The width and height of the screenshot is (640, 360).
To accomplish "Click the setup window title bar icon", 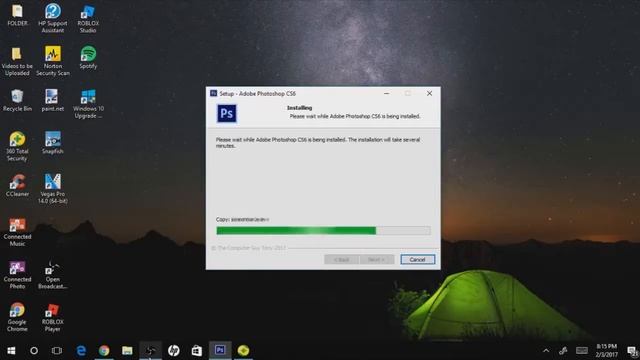I will click(x=213, y=93).
